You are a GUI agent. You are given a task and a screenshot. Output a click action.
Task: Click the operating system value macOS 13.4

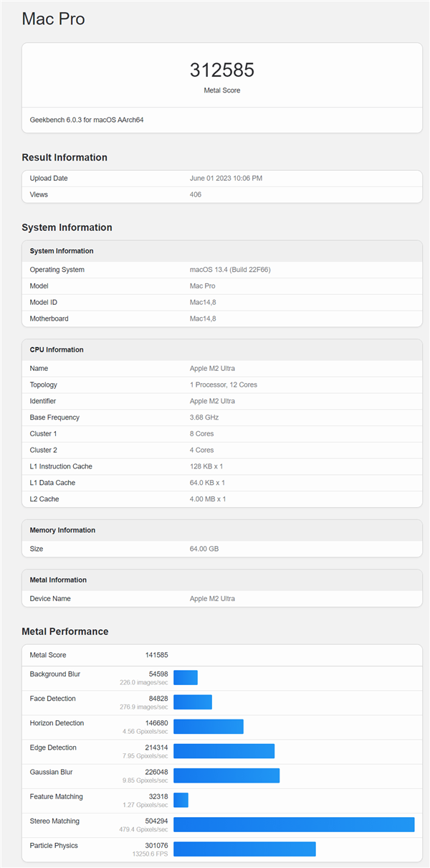point(230,270)
